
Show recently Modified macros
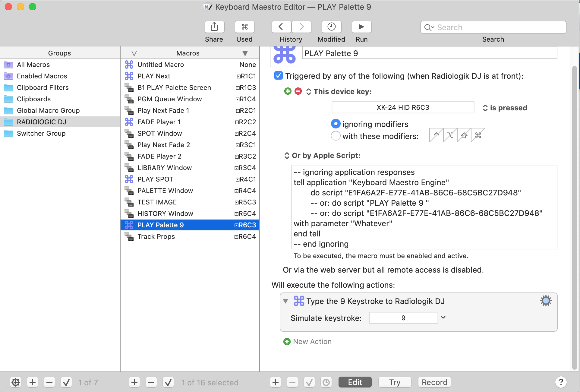tap(331, 27)
